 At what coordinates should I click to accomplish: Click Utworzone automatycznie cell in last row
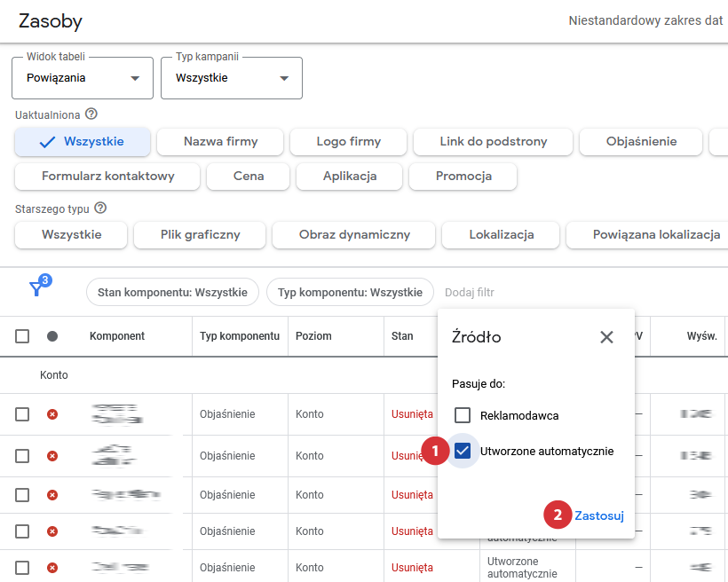click(522, 568)
